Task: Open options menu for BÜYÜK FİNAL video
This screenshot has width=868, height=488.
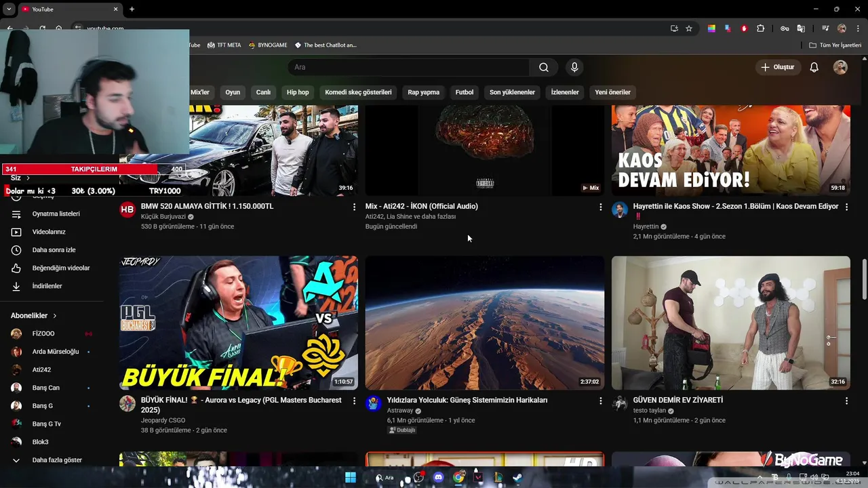Action: click(354, 401)
